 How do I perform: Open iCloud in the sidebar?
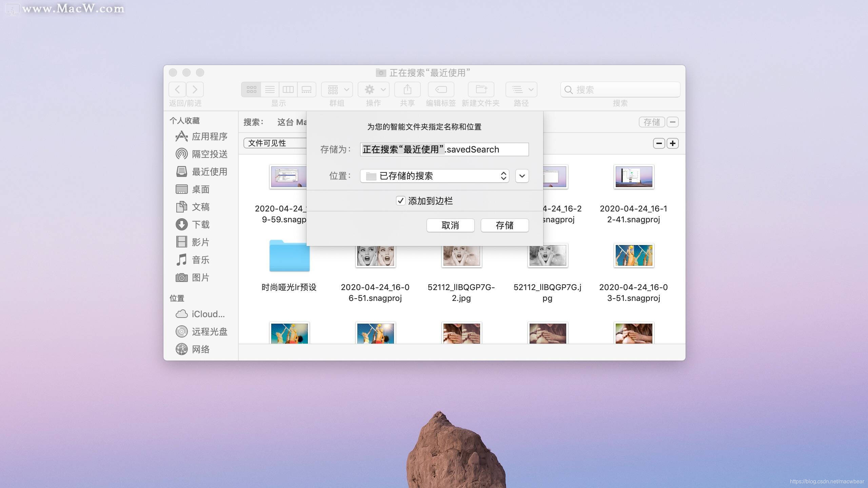[200, 314]
